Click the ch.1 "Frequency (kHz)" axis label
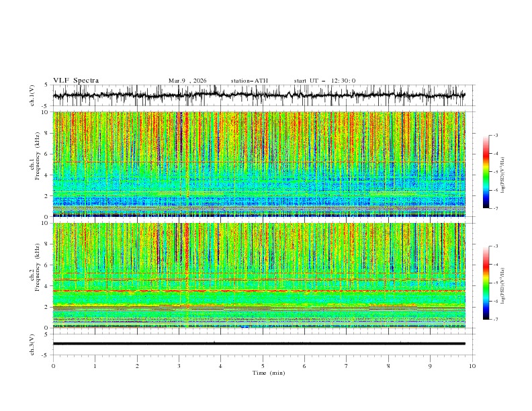The width and height of the screenshot is (532, 411). (37, 156)
